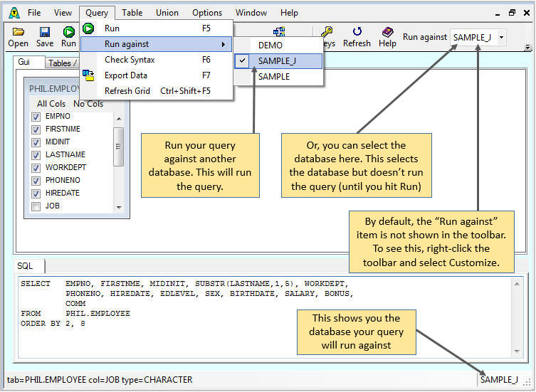The width and height of the screenshot is (536, 392).
Task: Open the File menu
Action: click(x=34, y=13)
